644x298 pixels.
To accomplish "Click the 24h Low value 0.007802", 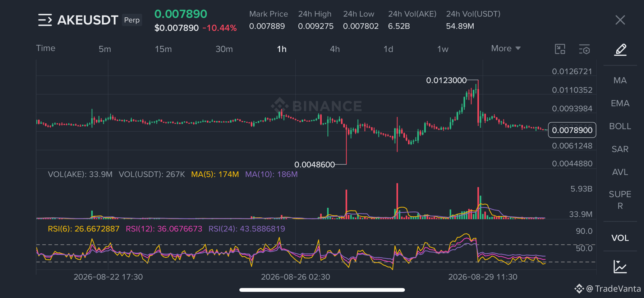I will 360,26.
